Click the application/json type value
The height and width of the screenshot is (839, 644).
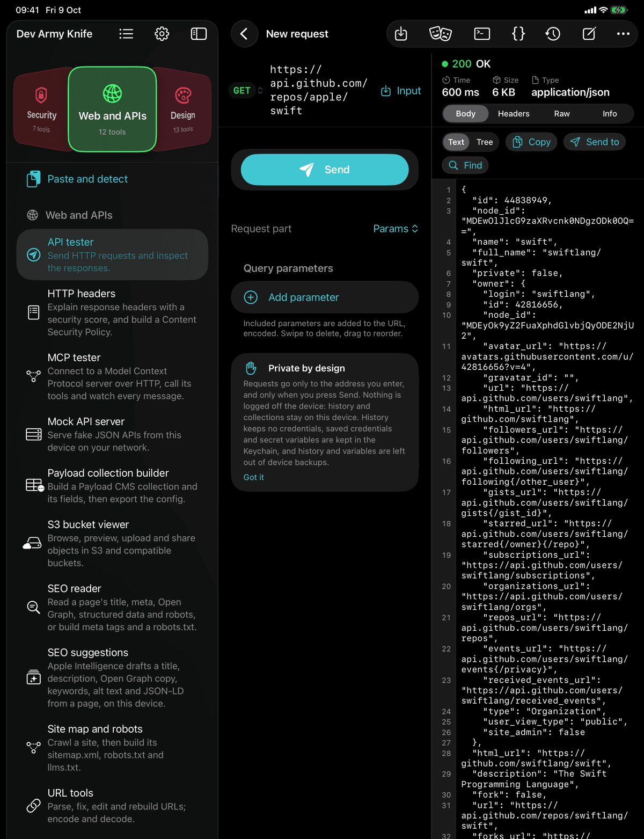click(x=570, y=92)
